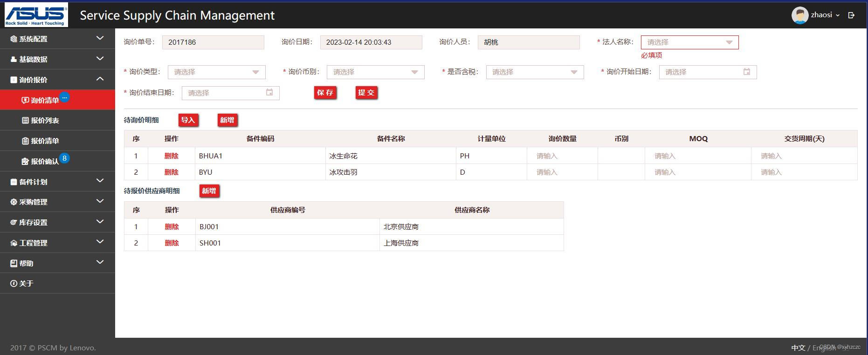Expand the 备件计划 menu chevron
The width and height of the screenshot is (868, 355).
pyautogui.click(x=100, y=181)
